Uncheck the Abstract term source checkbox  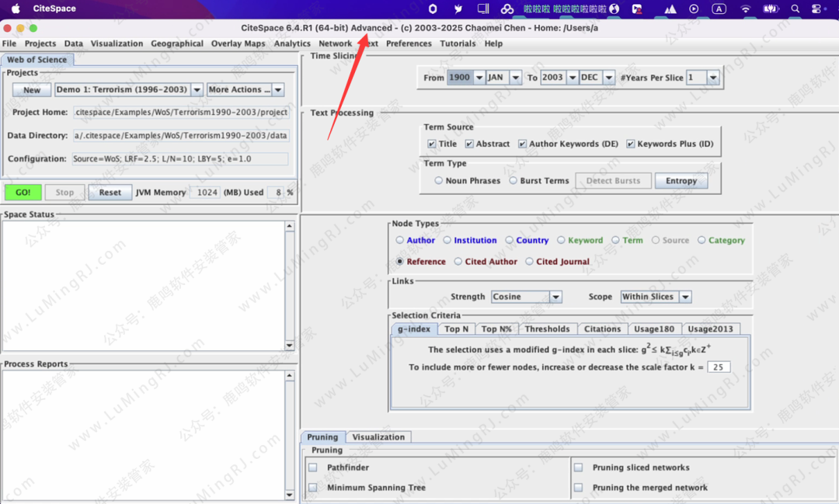point(469,144)
